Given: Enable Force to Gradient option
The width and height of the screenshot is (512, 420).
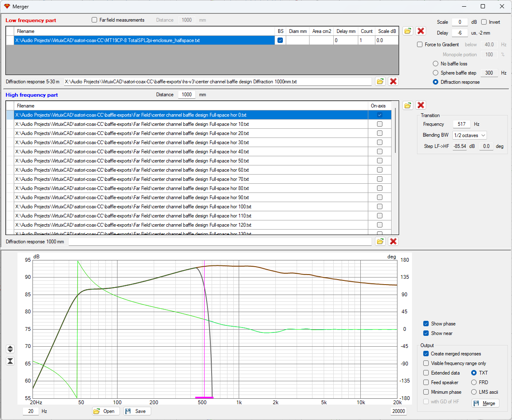Looking at the screenshot, I should (420, 45).
